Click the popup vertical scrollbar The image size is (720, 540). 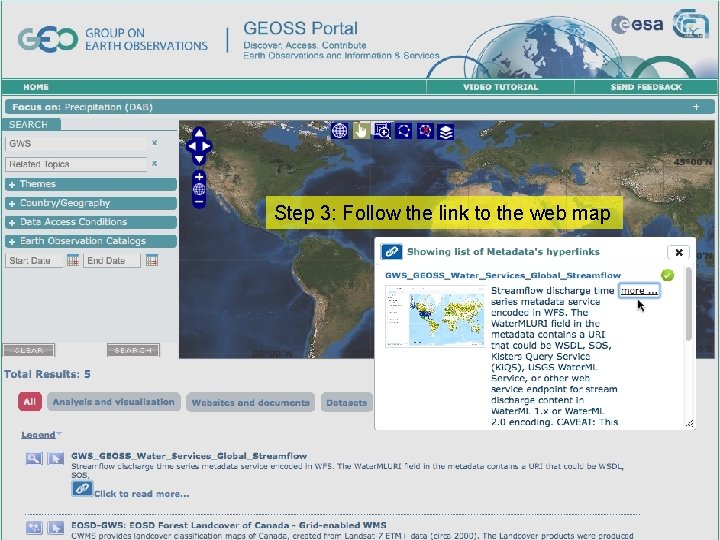(688, 304)
